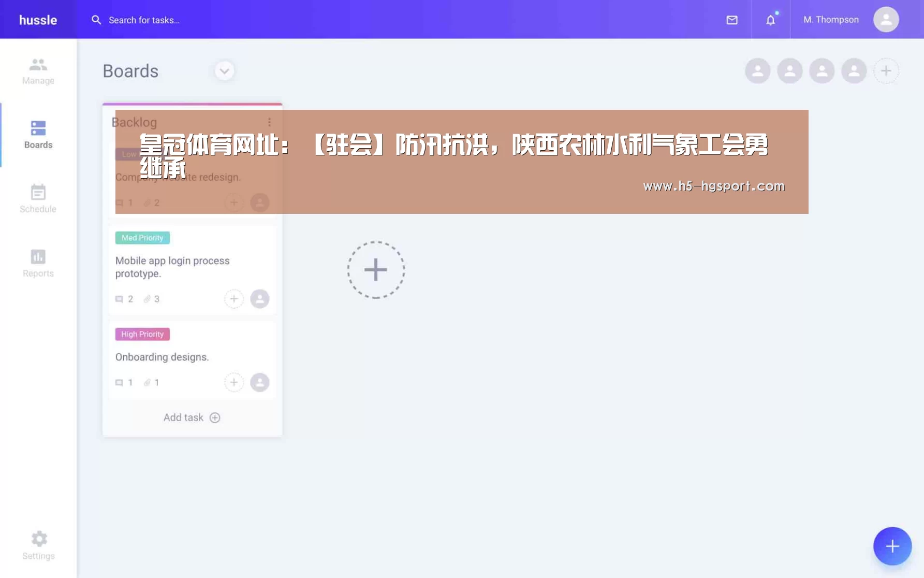Open Backlog column options menu

(x=269, y=122)
